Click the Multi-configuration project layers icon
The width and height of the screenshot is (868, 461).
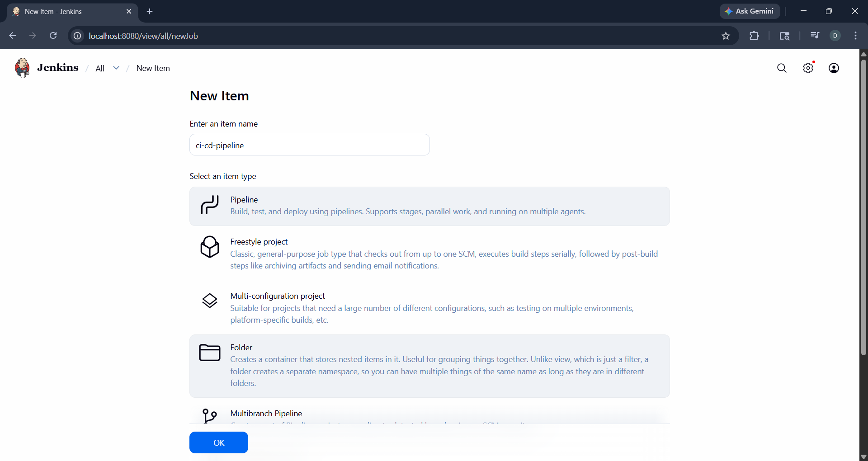coord(210,301)
